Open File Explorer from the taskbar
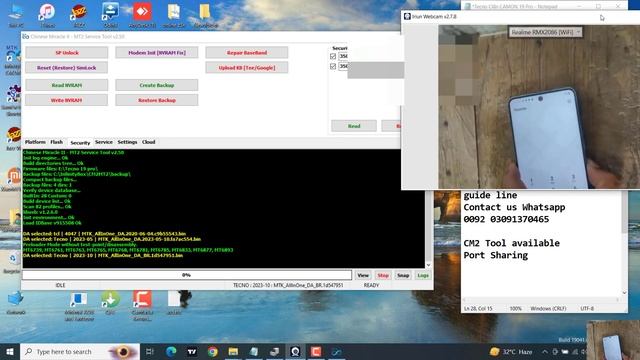The image size is (640, 360). click(x=233, y=351)
